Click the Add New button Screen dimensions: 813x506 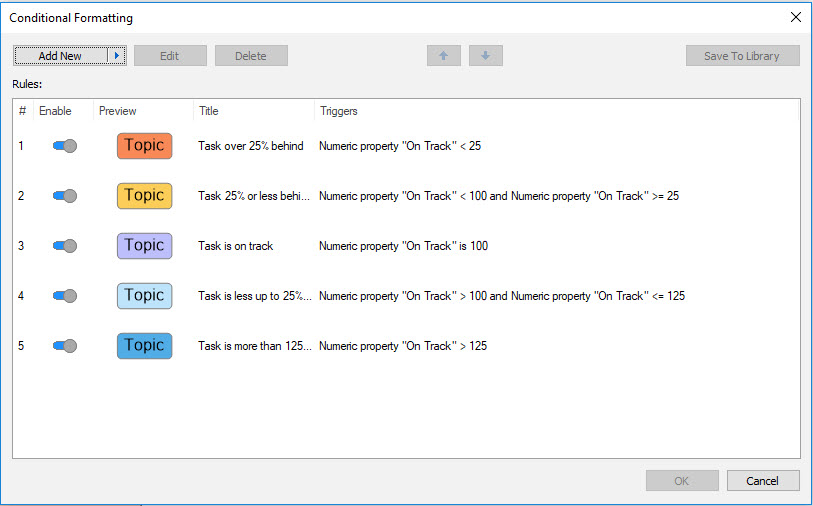click(x=60, y=56)
